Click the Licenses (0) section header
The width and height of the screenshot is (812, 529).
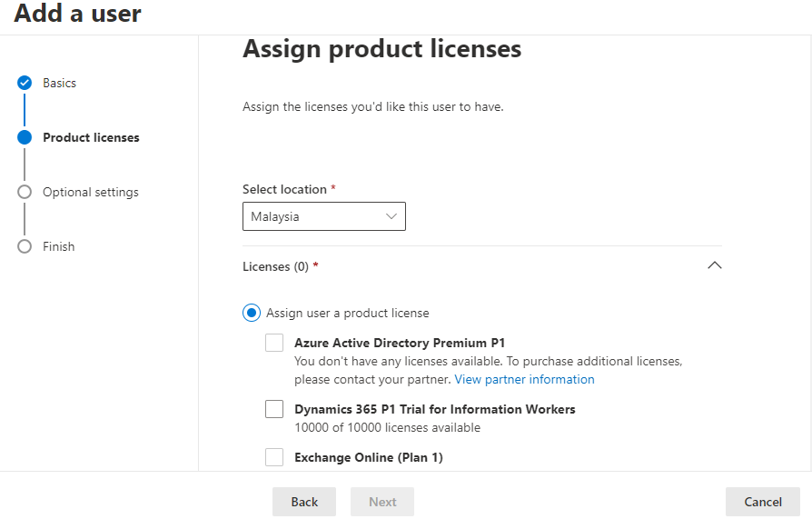pos(482,266)
